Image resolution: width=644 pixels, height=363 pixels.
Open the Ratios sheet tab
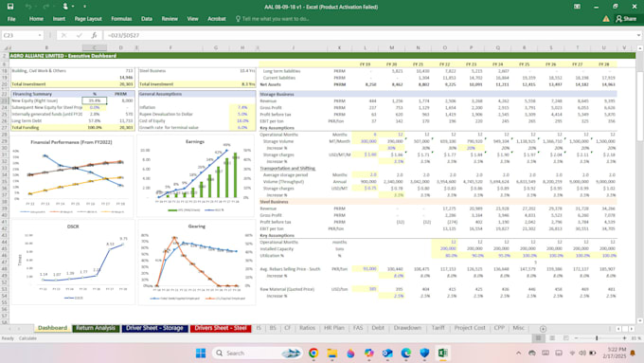point(307,328)
